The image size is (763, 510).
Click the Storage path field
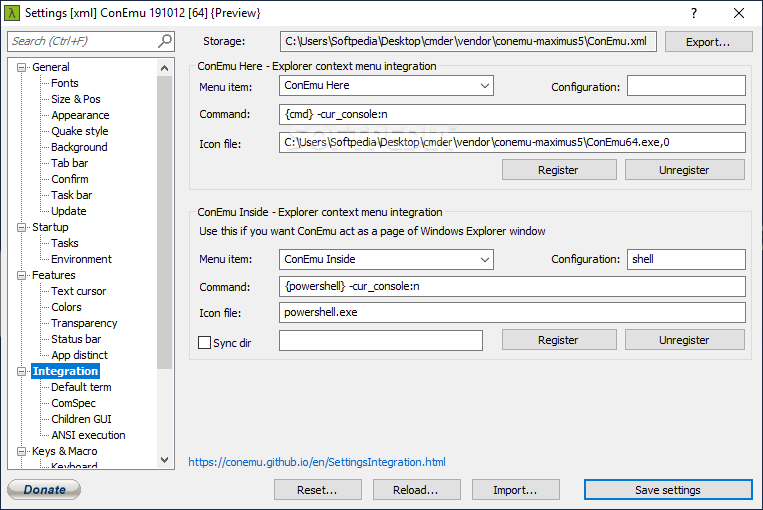[468, 41]
